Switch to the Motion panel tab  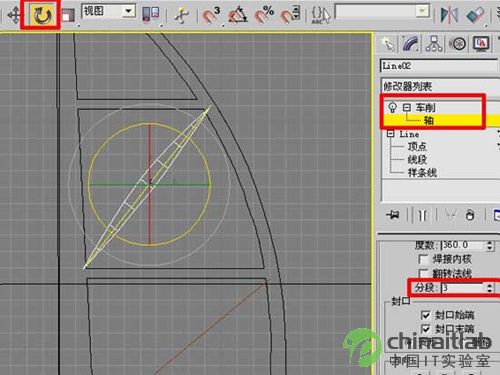[x=458, y=44]
